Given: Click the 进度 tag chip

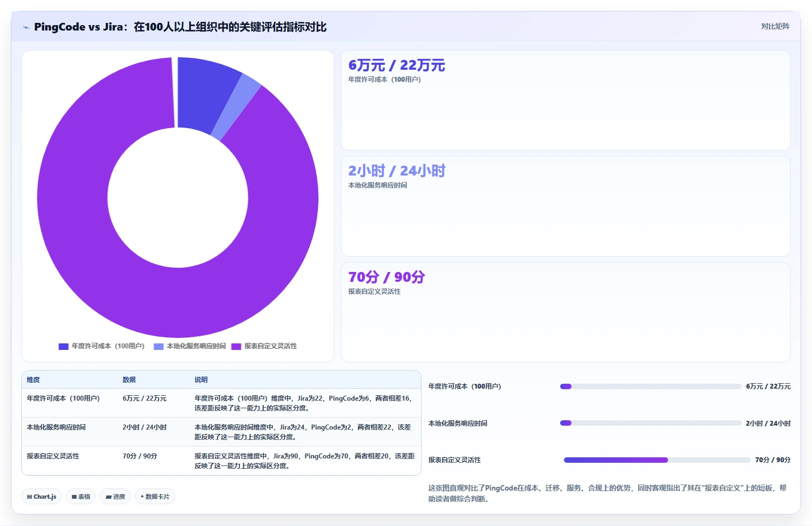Looking at the screenshot, I should (115, 497).
